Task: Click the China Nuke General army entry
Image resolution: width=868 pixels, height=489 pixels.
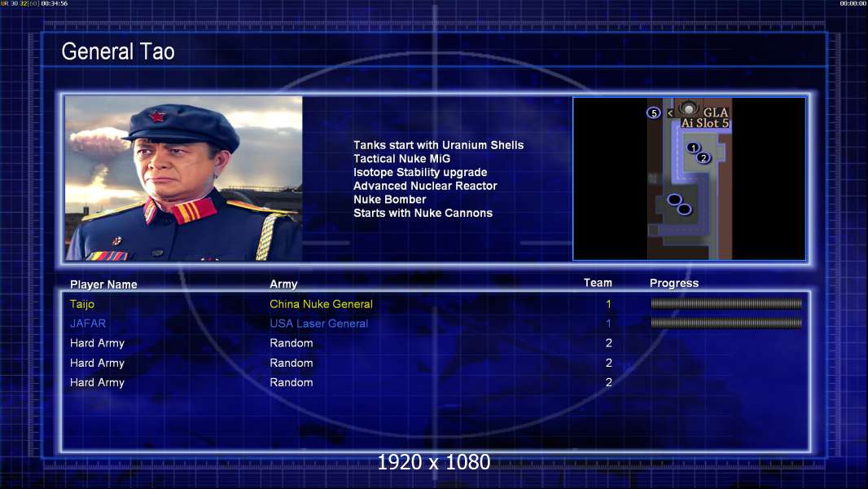Action: (321, 304)
